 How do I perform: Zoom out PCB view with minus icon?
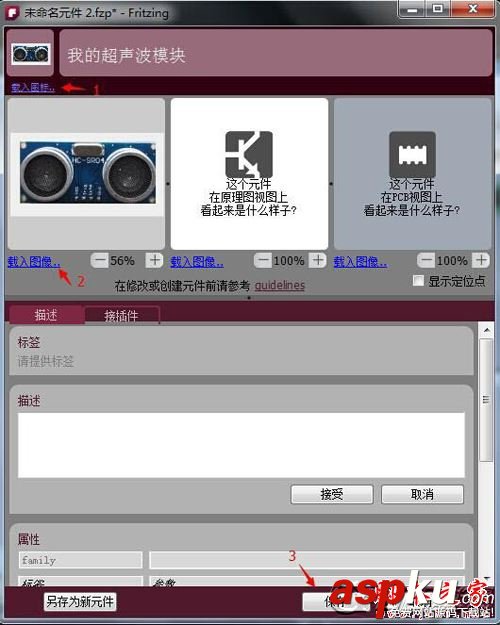tap(426, 260)
